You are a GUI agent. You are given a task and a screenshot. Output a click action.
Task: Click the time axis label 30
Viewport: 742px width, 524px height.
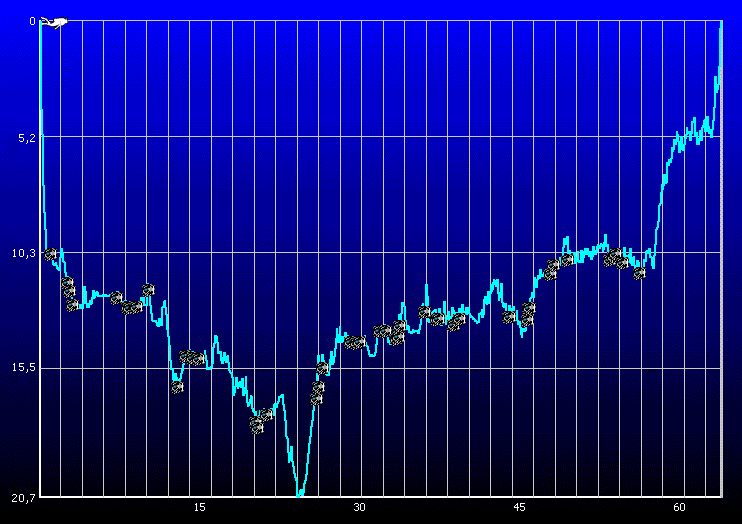(x=359, y=507)
